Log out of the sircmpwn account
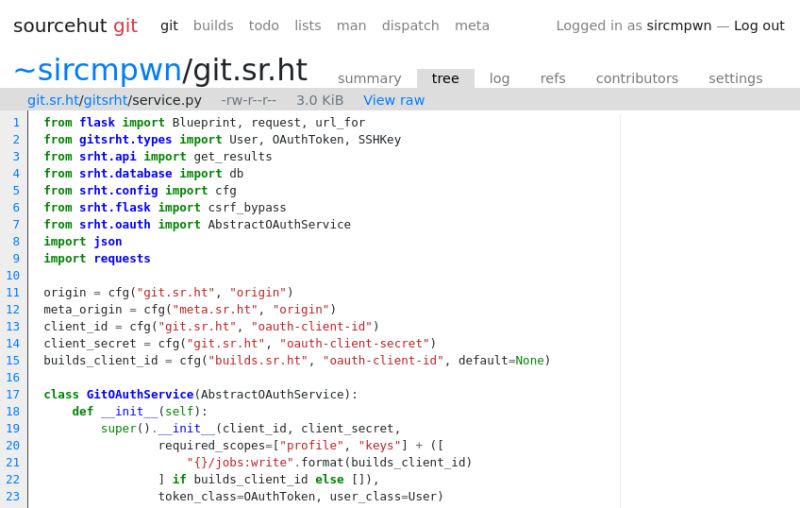This screenshot has width=800, height=508. click(759, 26)
